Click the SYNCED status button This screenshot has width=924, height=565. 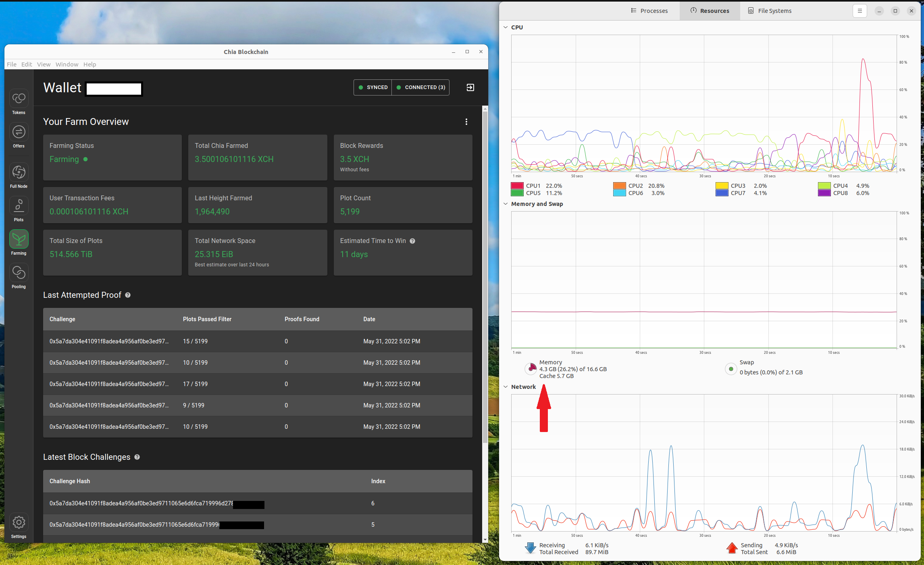point(373,87)
